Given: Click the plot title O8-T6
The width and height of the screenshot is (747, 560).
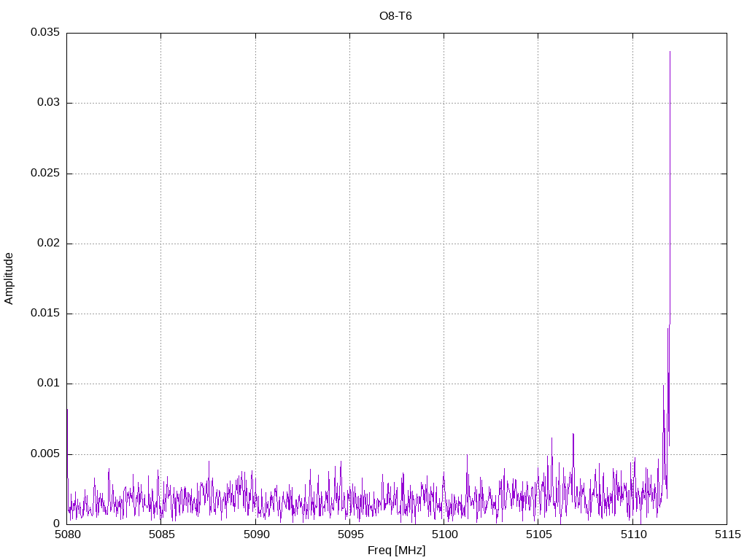Looking at the screenshot, I should point(395,16).
